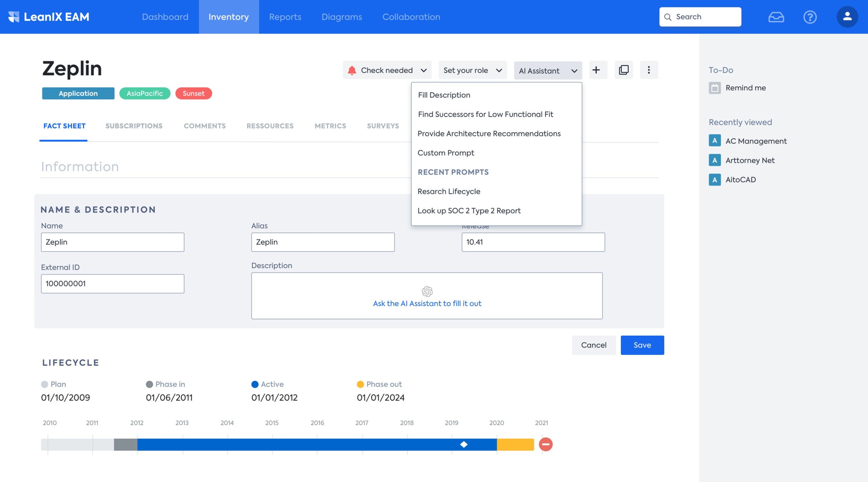The image size is (868, 482).
Task: Click the Save button
Action: (642, 345)
